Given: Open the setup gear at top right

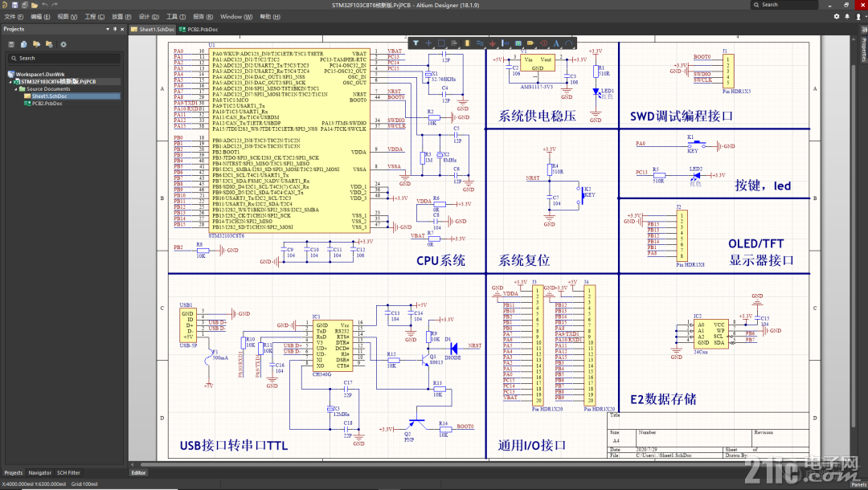Looking at the screenshot, I should 837,17.
